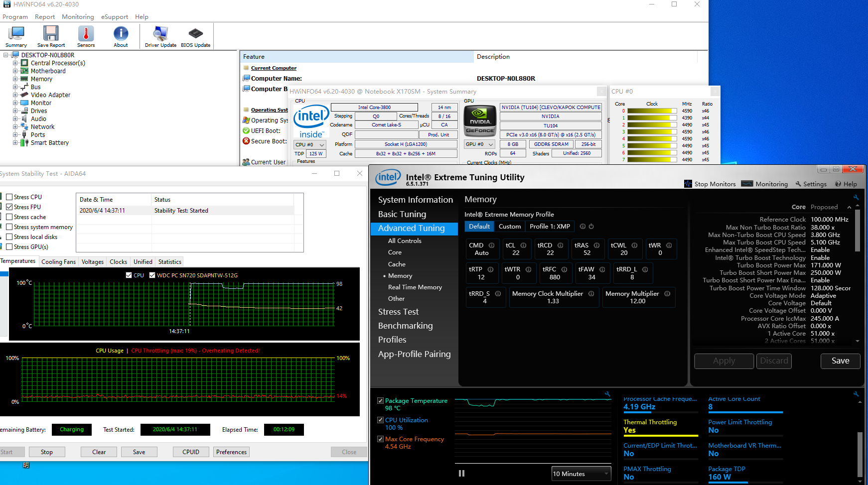
Task: Click the info icon next to tCL
Action: (524, 245)
